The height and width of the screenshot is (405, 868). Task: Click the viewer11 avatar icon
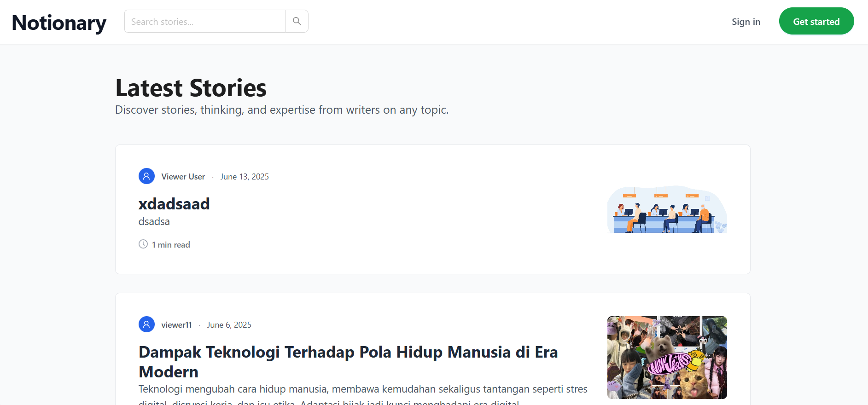tap(146, 324)
